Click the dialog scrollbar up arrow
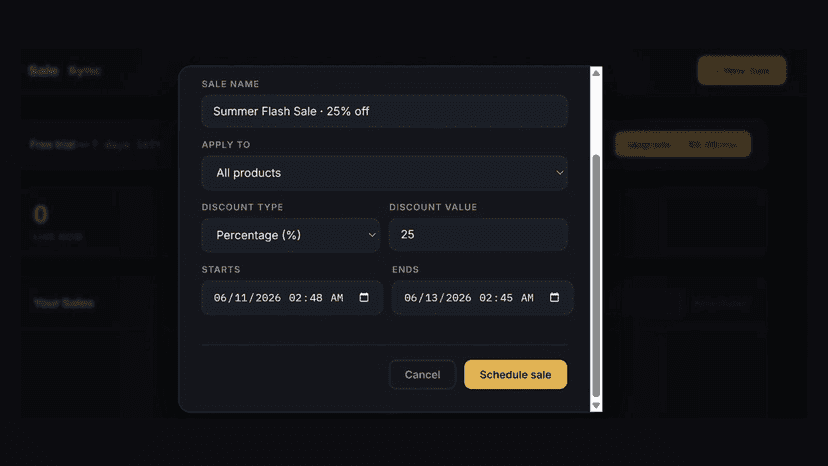Image resolution: width=828 pixels, height=466 pixels. click(x=596, y=73)
